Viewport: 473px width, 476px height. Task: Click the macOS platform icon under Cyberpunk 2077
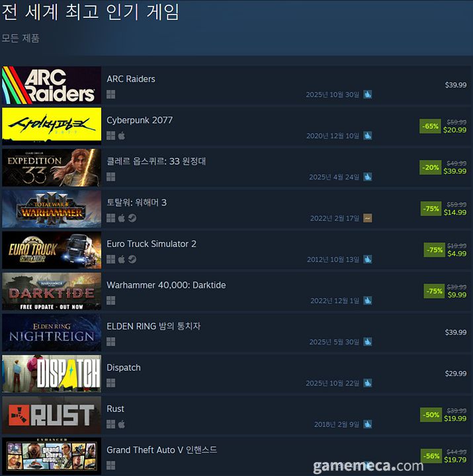(x=121, y=136)
